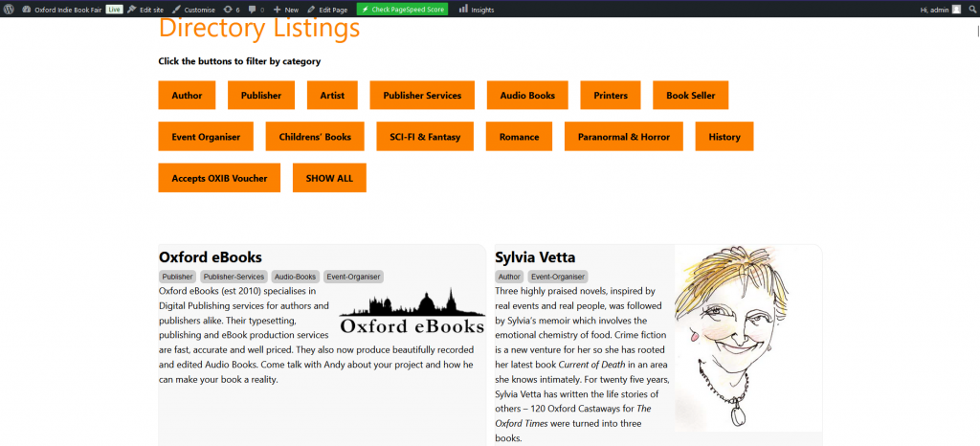Filter listings by Publisher Services
Viewport: 980px width, 446px height.
tap(422, 96)
